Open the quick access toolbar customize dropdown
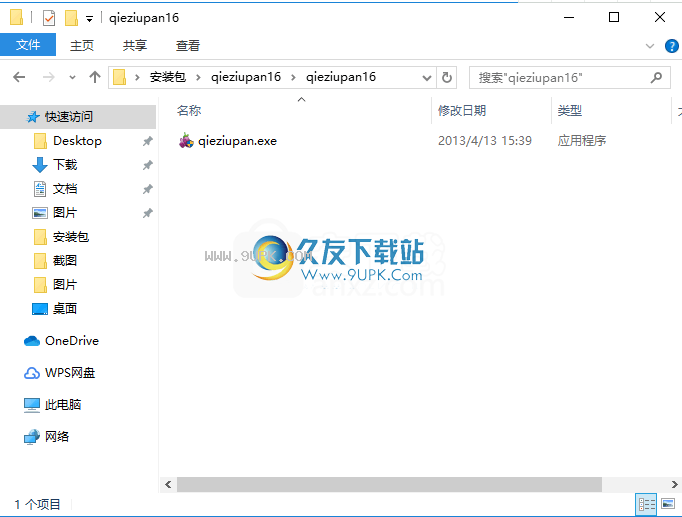The width and height of the screenshot is (682, 517). pos(89,19)
